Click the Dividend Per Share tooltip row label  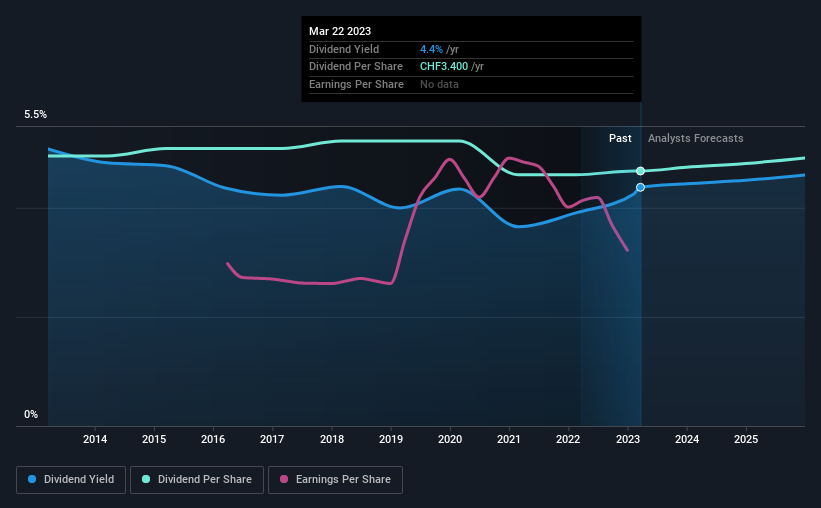[356, 67]
